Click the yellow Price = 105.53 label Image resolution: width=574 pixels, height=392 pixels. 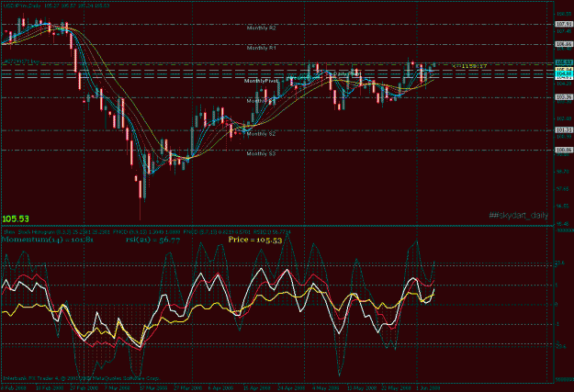coord(255,240)
